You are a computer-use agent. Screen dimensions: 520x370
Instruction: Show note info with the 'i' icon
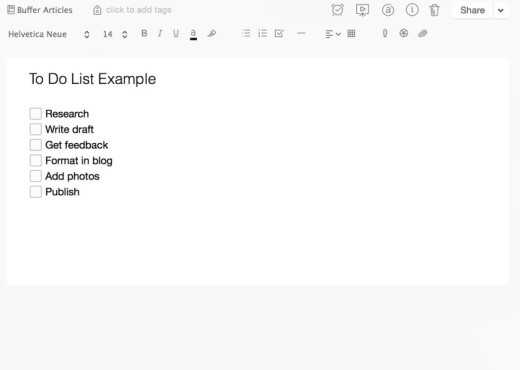click(412, 10)
